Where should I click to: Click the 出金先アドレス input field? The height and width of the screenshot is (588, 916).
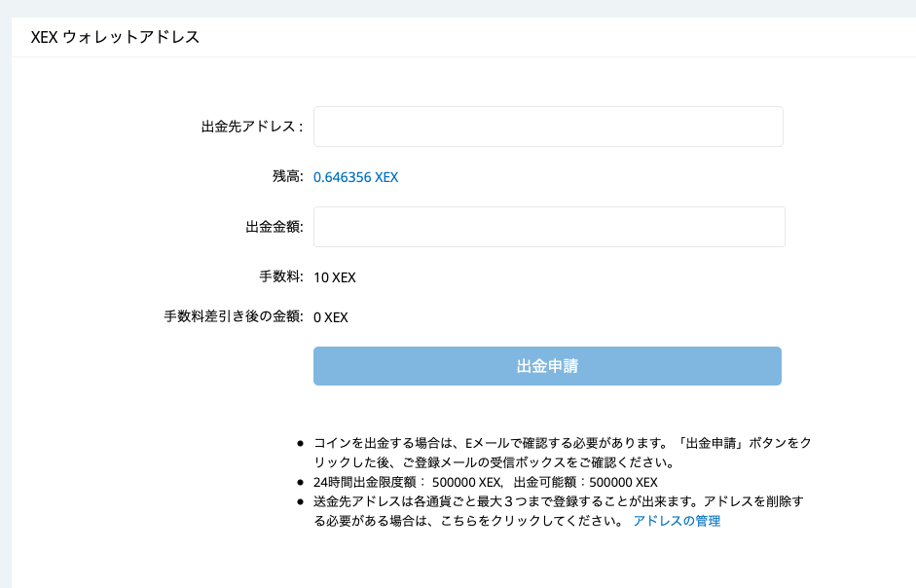[548, 127]
